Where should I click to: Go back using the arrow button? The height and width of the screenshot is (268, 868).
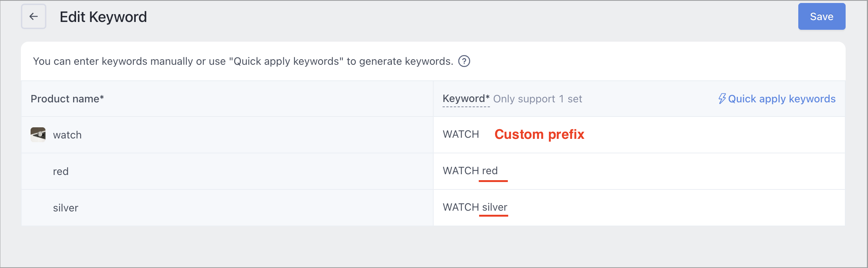[34, 16]
